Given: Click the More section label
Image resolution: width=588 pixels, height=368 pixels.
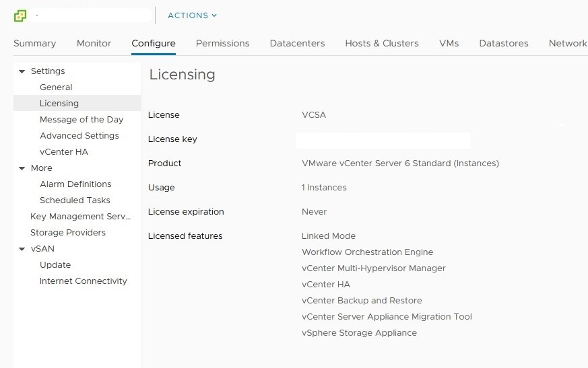Looking at the screenshot, I should pyautogui.click(x=41, y=168).
